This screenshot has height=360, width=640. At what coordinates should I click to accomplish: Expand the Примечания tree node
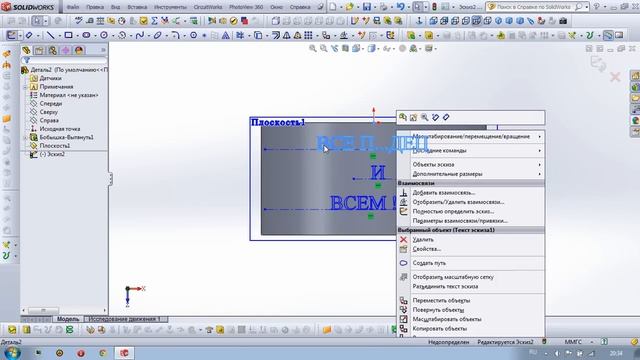(x=25, y=87)
